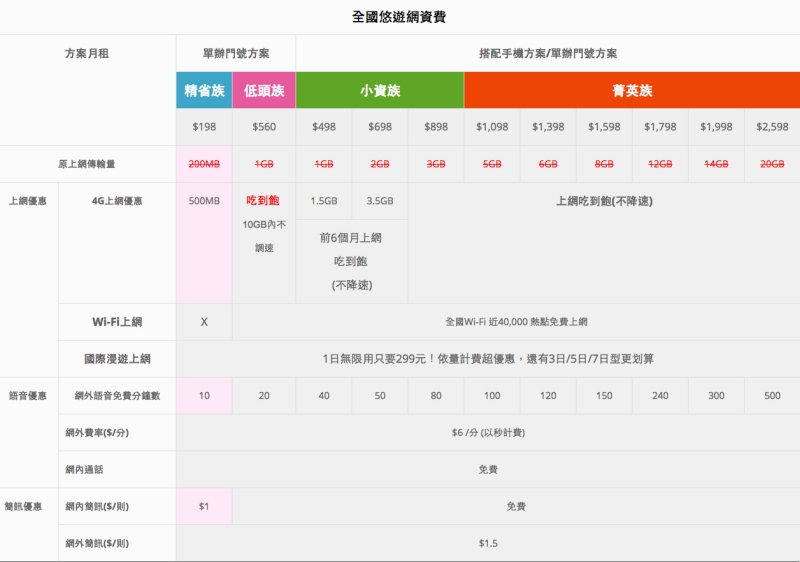Select the $560 monthly fee cell
Viewport: 800px width, 562px height.
(264, 127)
